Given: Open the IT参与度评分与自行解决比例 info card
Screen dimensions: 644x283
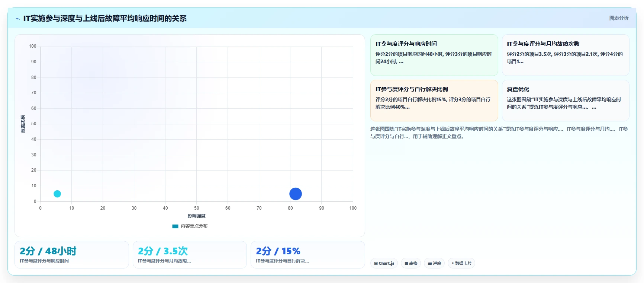Looking at the screenshot, I should [x=434, y=101].
